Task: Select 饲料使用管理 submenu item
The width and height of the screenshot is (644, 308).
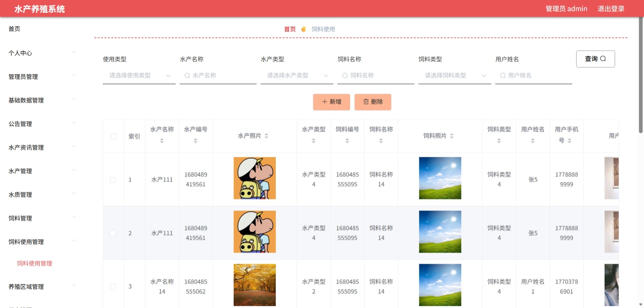Action: [35, 263]
